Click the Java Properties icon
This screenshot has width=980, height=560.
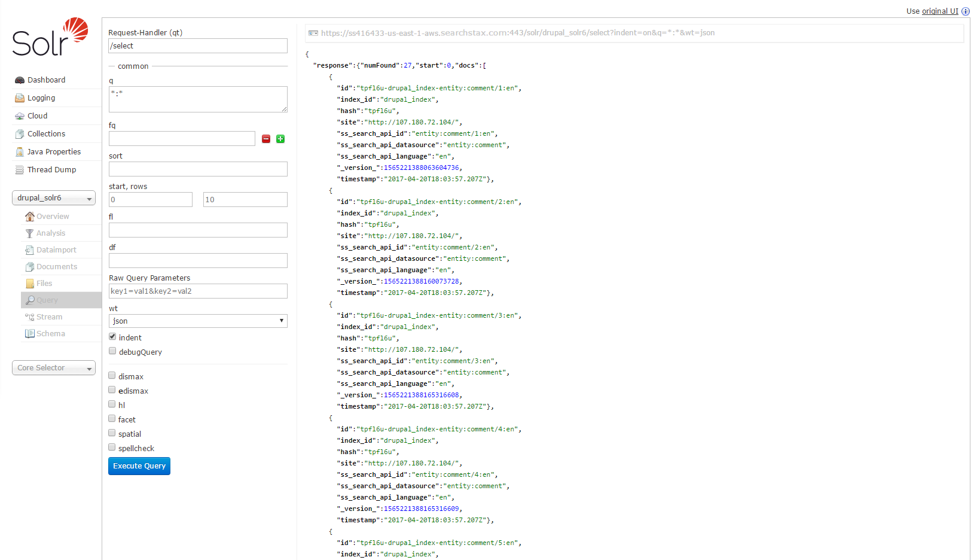[20, 152]
